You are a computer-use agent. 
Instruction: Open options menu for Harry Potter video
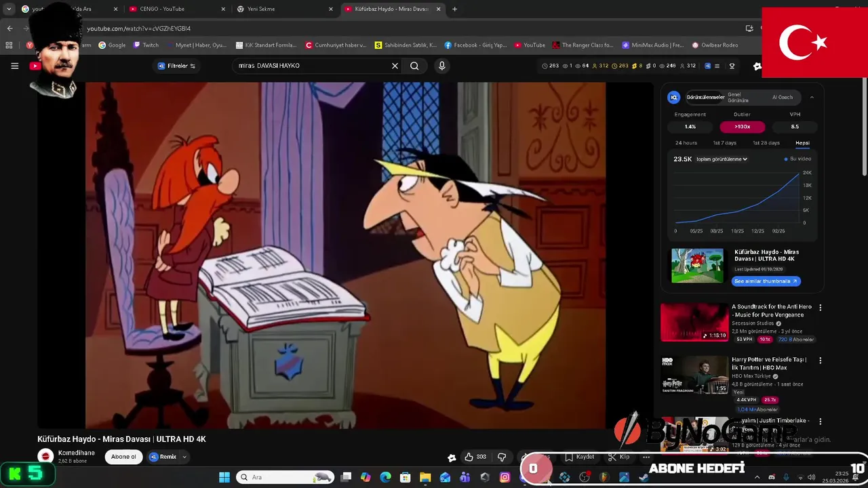[x=820, y=361]
